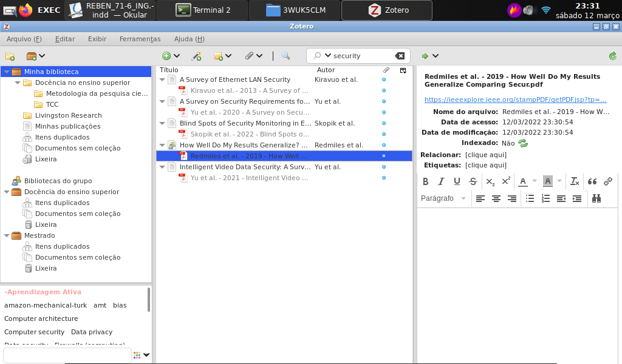Image resolution: width=622 pixels, height=364 pixels.
Task: Click the insert link chain icon
Action: click(x=608, y=181)
